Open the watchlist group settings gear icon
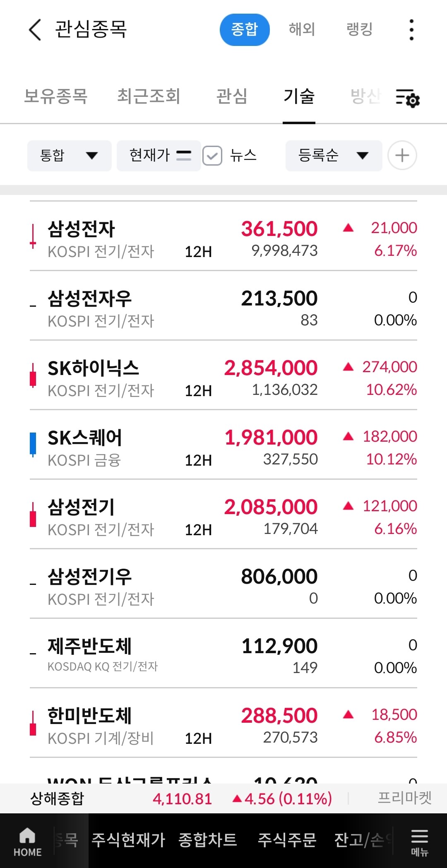447x868 pixels. [x=408, y=98]
